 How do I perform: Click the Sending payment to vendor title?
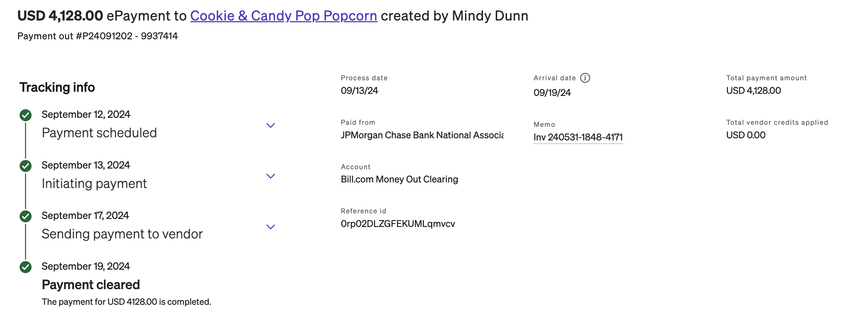pos(122,234)
